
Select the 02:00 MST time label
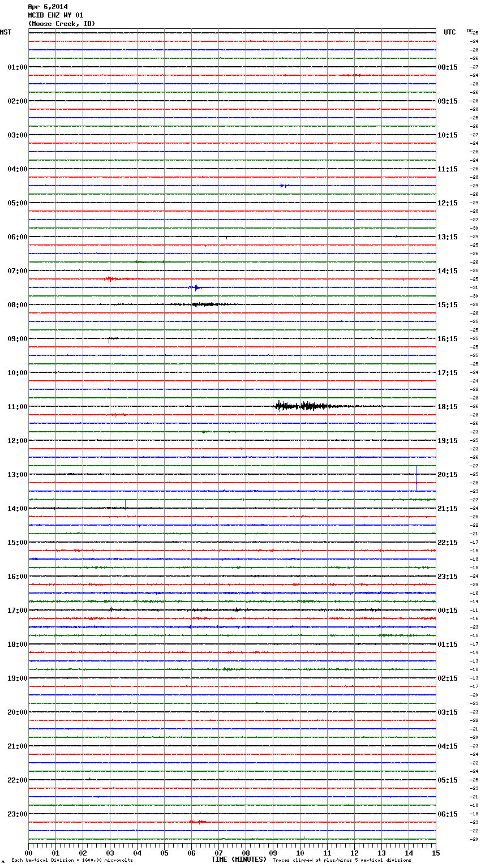pyautogui.click(x=18, y=101)
